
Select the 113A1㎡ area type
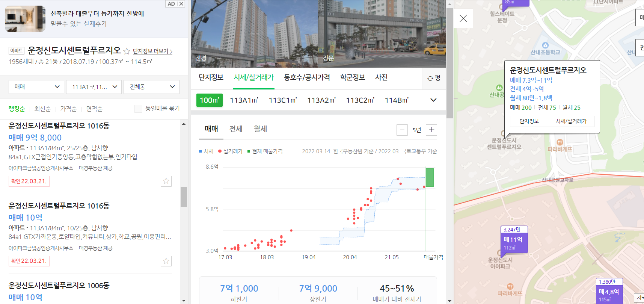tap(244, 100)
